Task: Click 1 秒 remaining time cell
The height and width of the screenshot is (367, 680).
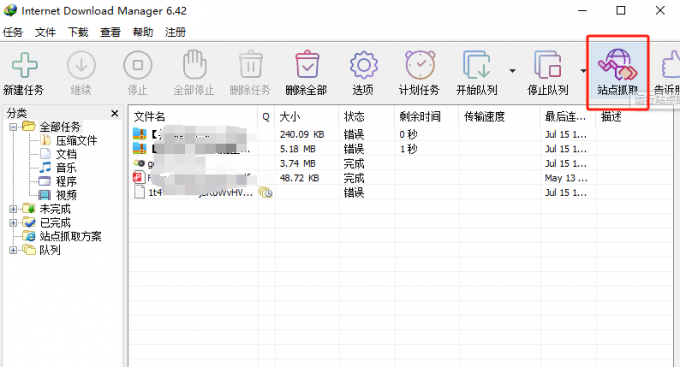Action: click(x=408, y=149)
